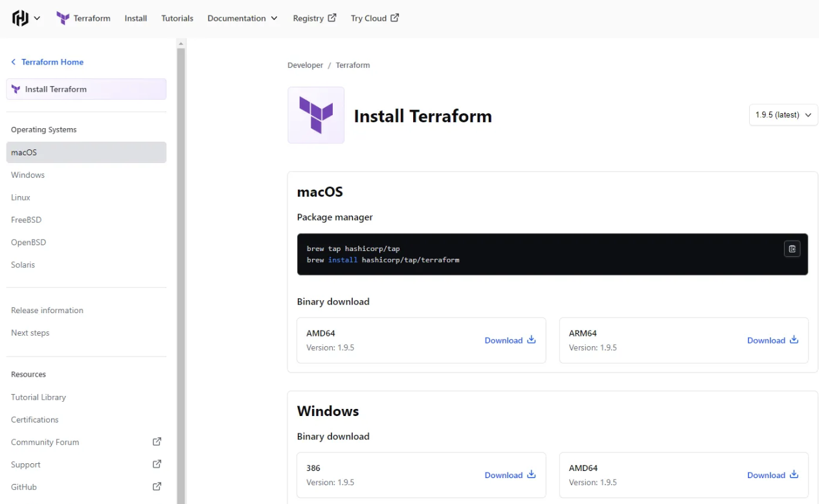Download macOS AMD64 binary
This screenshot has width=819, height=504.
point(510,340)
